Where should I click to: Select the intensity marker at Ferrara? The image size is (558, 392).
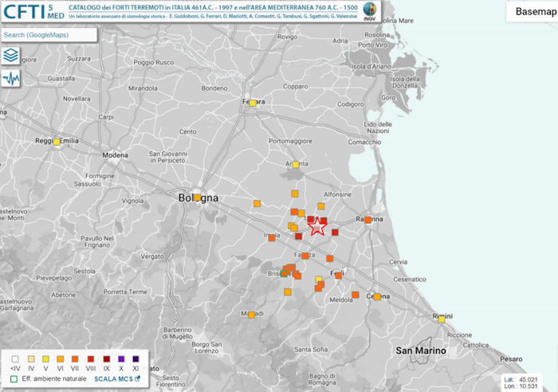(x=252, y=103)
